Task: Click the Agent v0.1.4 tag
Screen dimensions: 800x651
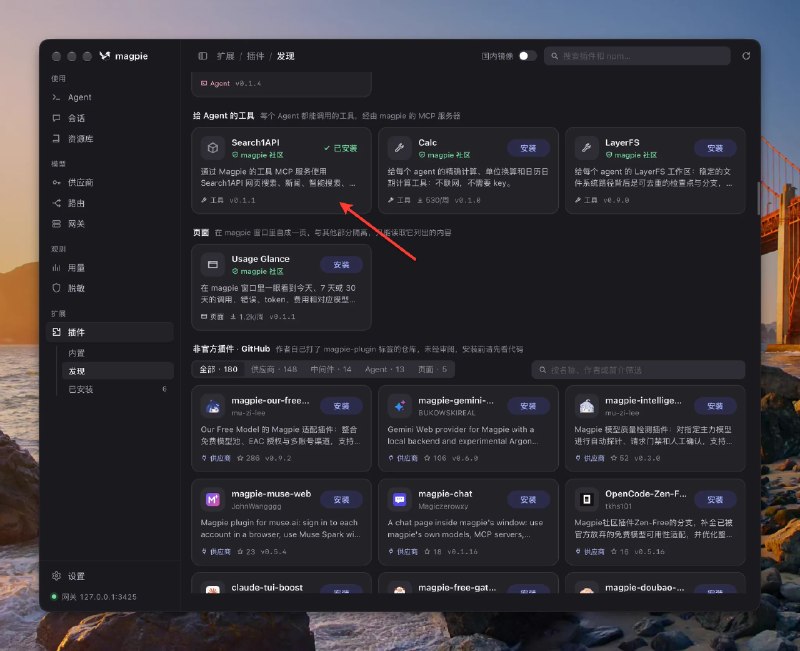Action: [x=231, y=83]
